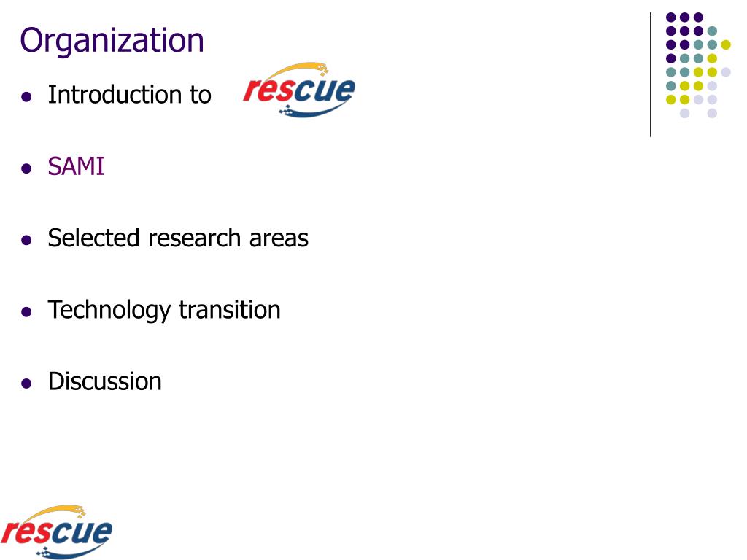Image resolution: width=747 pixels, height=560 pixels.
Task: Click the purple SAMI item
Action: tap(76, 167)
